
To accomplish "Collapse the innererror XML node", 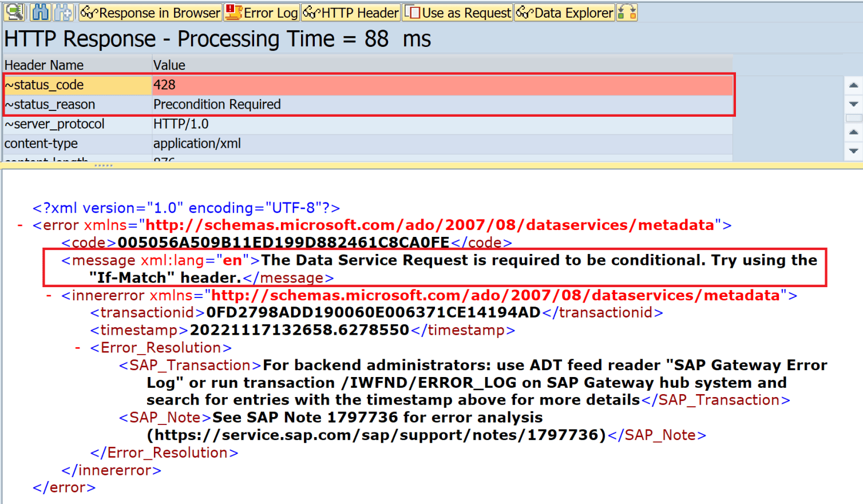I will [49, 296].
